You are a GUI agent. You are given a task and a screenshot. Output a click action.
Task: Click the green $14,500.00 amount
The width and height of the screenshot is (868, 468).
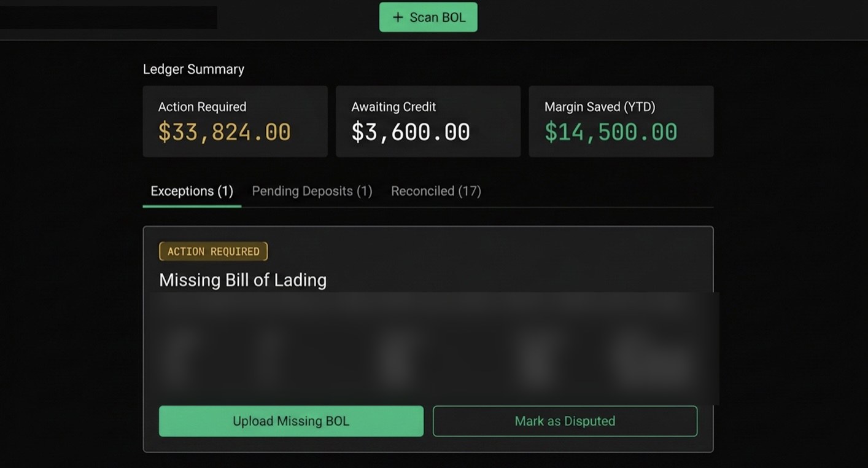pyautogui.click(x=611, y=132)
